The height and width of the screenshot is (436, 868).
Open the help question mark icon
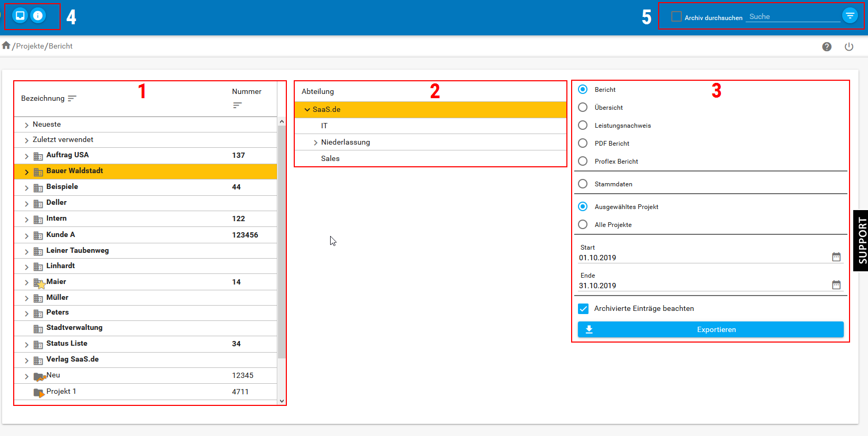tap(827, 46)
